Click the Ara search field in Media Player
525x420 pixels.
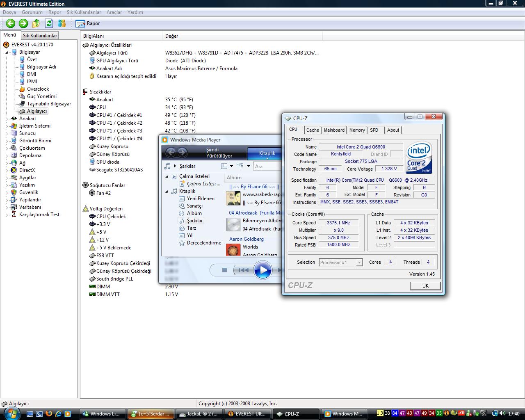pyautogui.click(x=267, y=166)
